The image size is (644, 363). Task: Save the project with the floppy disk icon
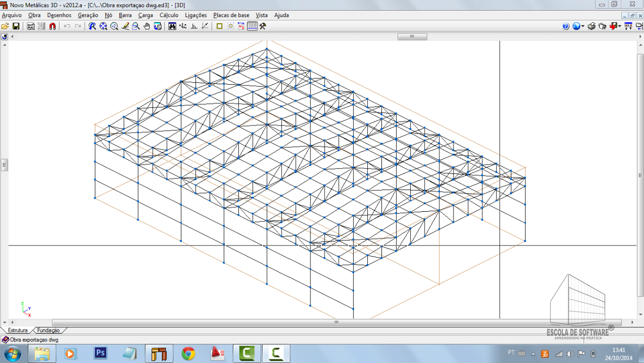click(16, 26)
